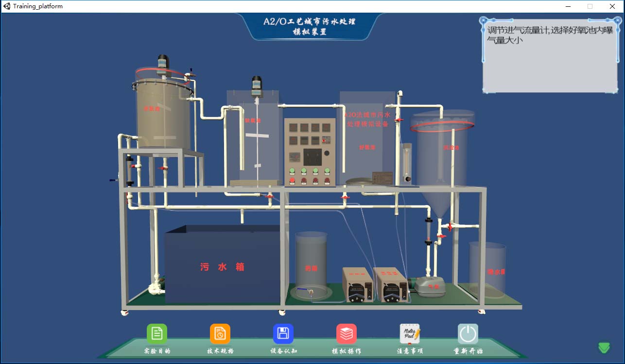The image size is (625, 364).
Task: Click the orange 技术规格 icon
Action: coord(220,334)
